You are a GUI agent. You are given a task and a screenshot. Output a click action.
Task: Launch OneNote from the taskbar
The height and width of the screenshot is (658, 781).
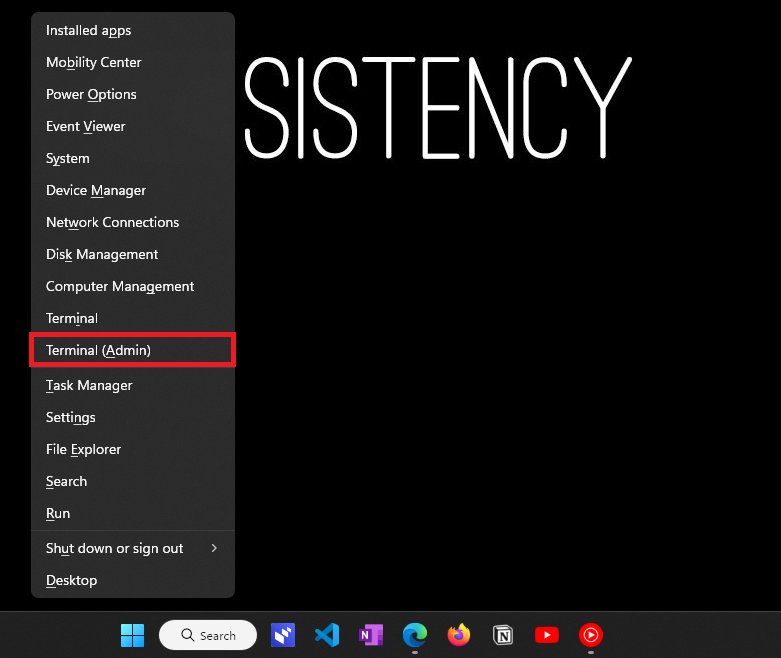tap(371, 636)
